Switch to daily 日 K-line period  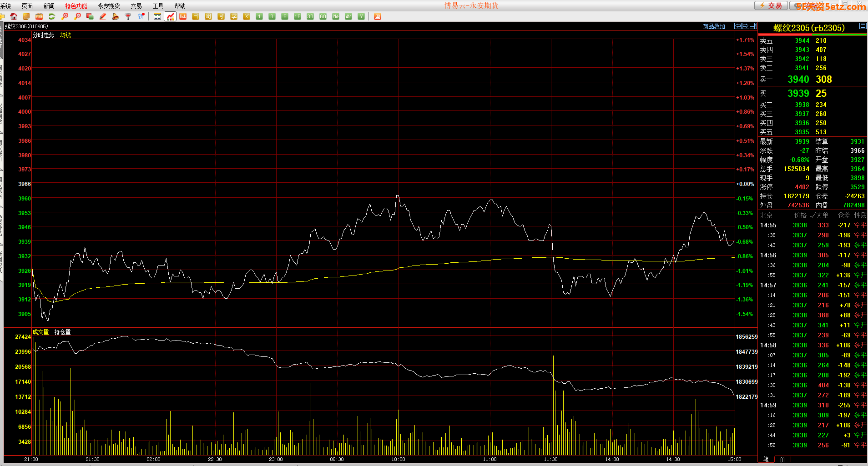coord(196,16)
